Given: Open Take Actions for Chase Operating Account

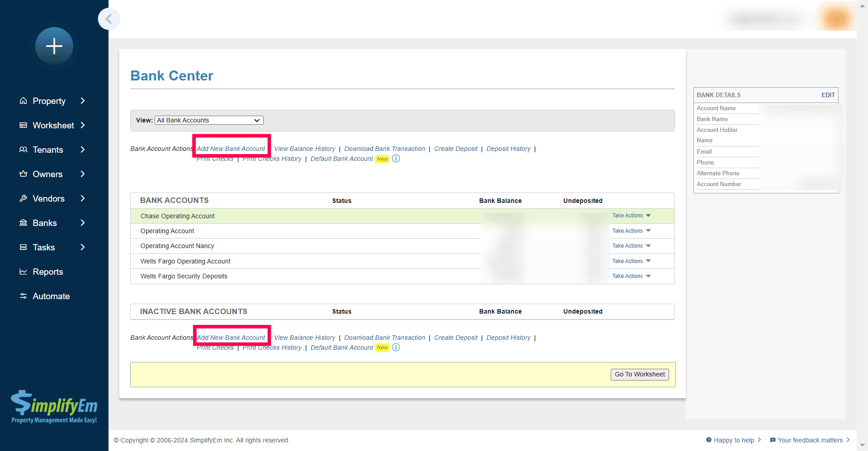Looking at the screenshot, I should click(x=631, y=216).
